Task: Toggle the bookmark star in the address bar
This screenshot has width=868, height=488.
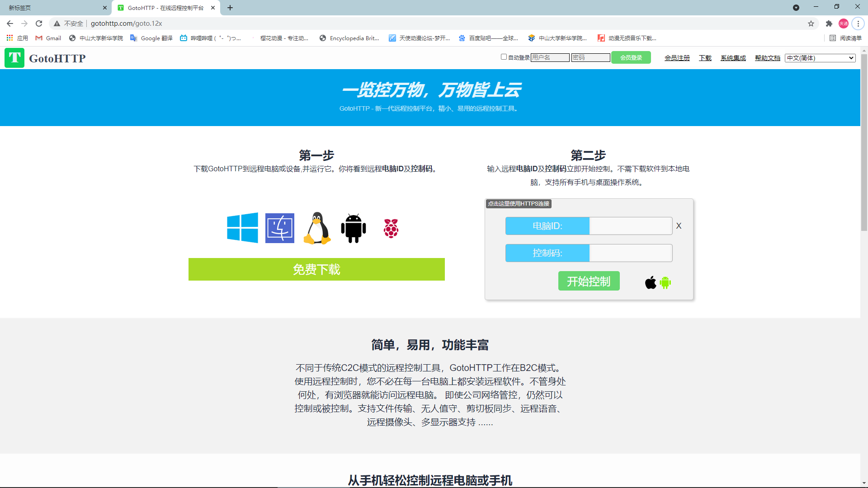Action: pos(811,23)
